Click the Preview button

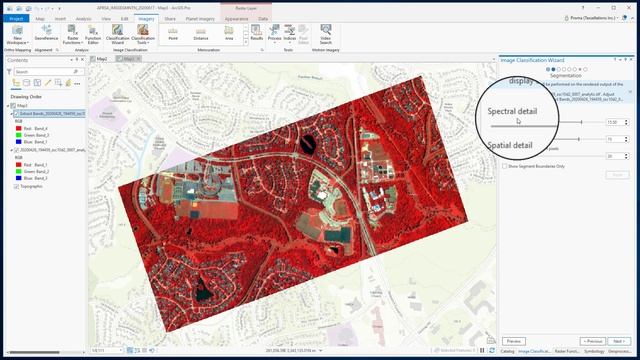(x=513, y=341)
